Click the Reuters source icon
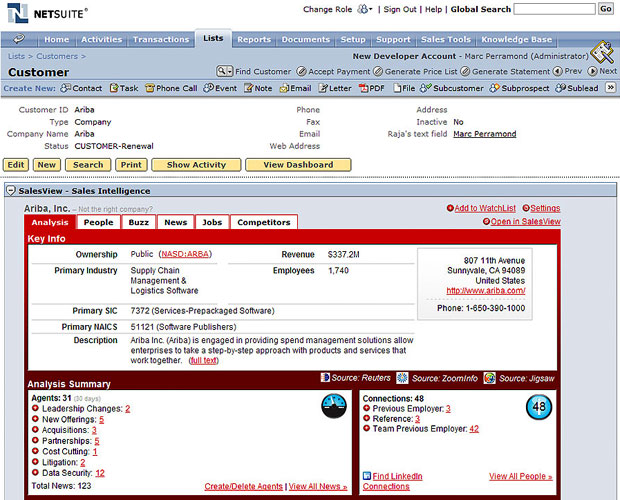The width and height of the screenshot is (620, 500). (x=325, y=377)
